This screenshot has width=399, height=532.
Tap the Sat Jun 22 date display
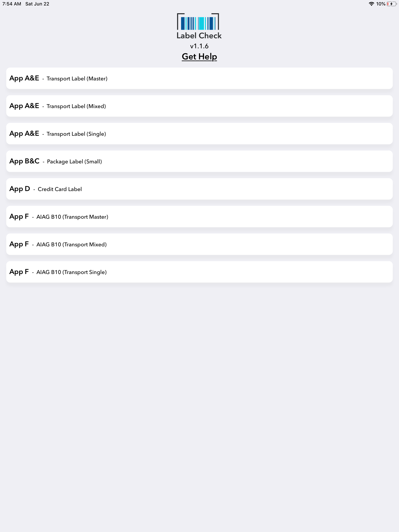tap(37, 4)
